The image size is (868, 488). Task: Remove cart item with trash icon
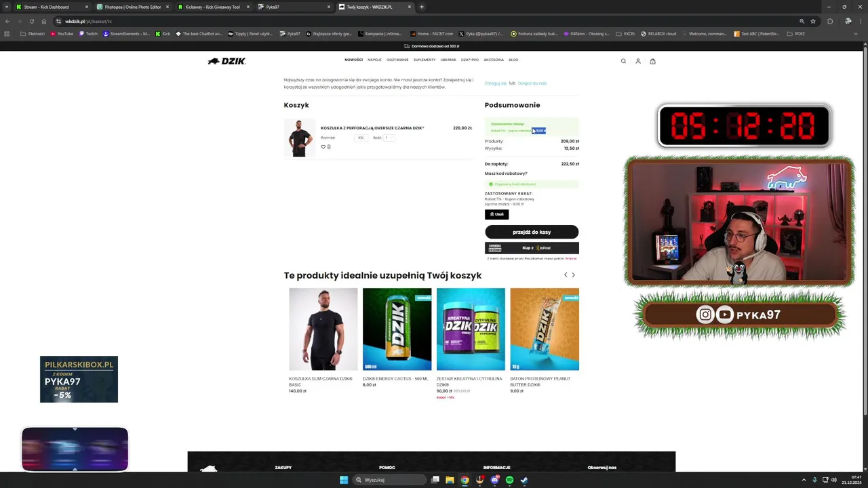pyautogui.click(x=329, y=146)
